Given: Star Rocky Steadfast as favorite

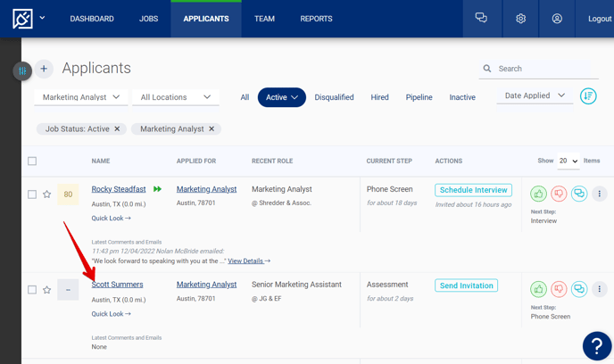Looking at the screenshot, I should coord(47,194).
